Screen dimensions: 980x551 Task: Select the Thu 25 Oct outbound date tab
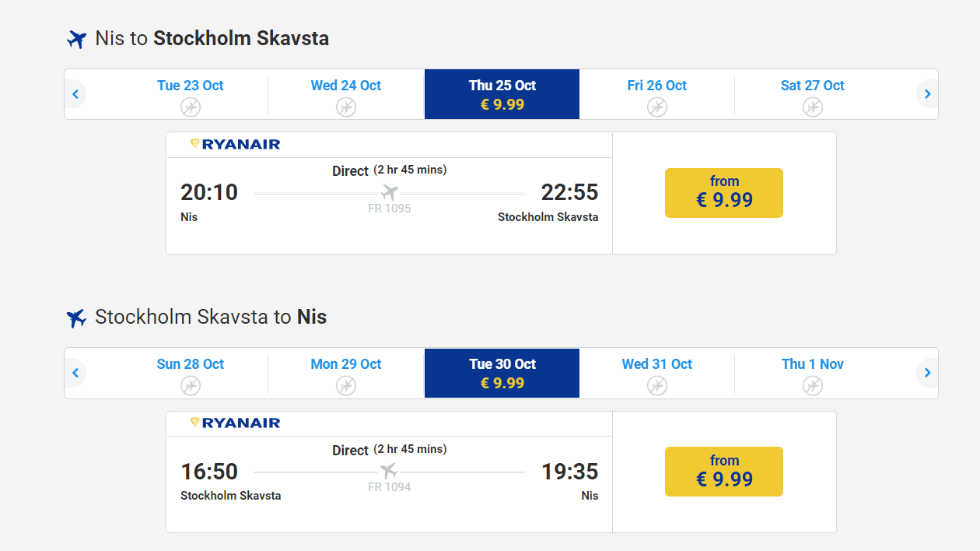tap(502, 94)
